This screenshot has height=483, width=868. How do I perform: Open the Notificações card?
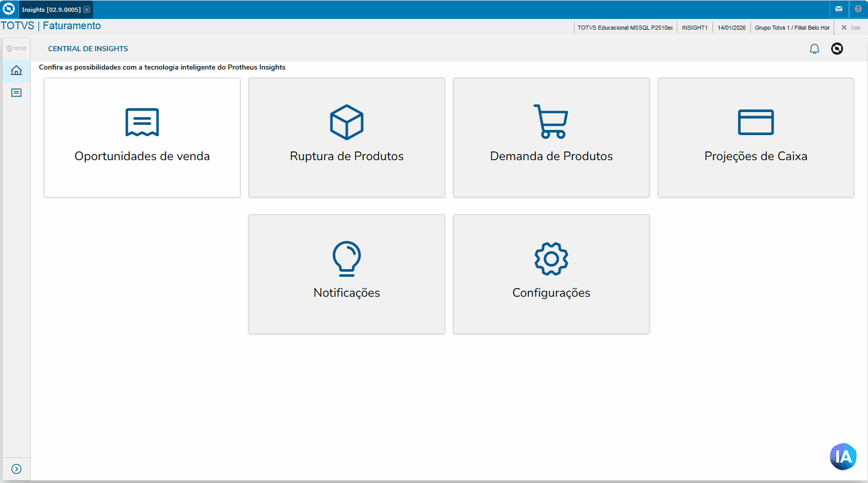pyautogui.click(x=347, y=274)
